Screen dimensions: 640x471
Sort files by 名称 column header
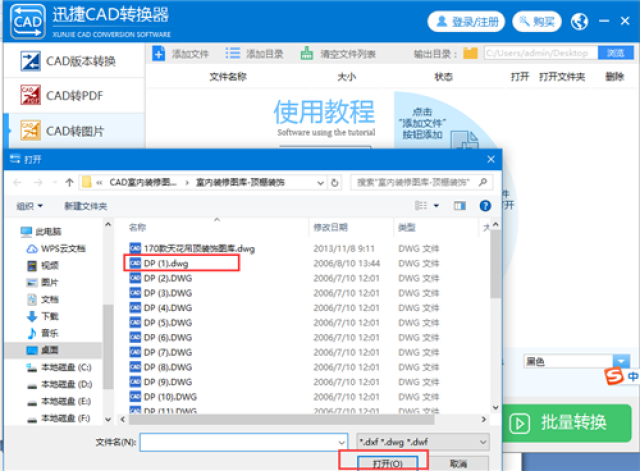[138, 227]
